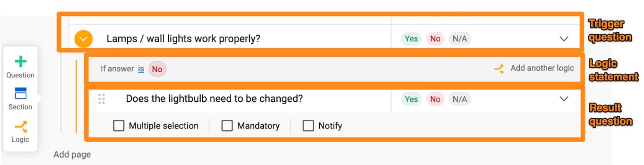Edit the 'Lamps / wall lights work properly?' text

pos(183,39)
